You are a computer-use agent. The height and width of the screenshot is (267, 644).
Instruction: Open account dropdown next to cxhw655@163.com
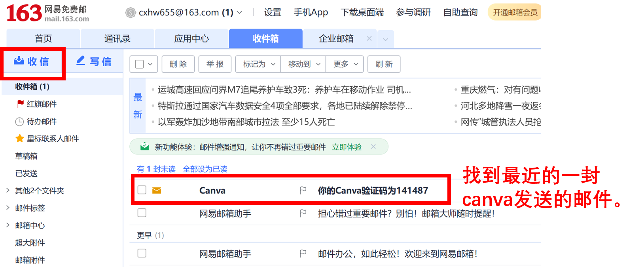click(x=239, y=13)
